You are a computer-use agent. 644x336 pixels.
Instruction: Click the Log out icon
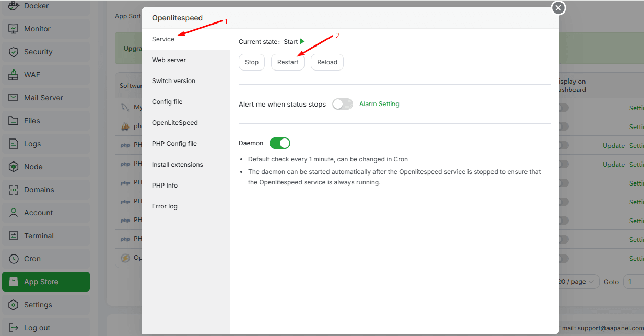[x=14, y=328]
